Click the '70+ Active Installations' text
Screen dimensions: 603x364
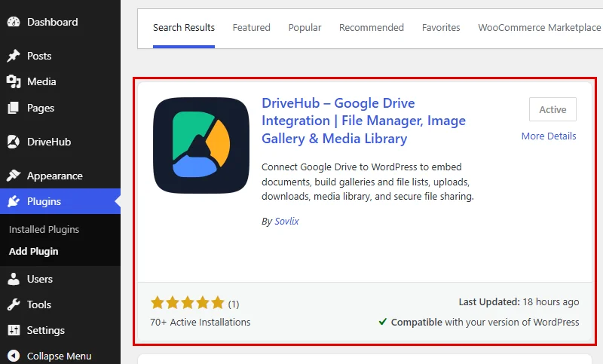(200, 322)
